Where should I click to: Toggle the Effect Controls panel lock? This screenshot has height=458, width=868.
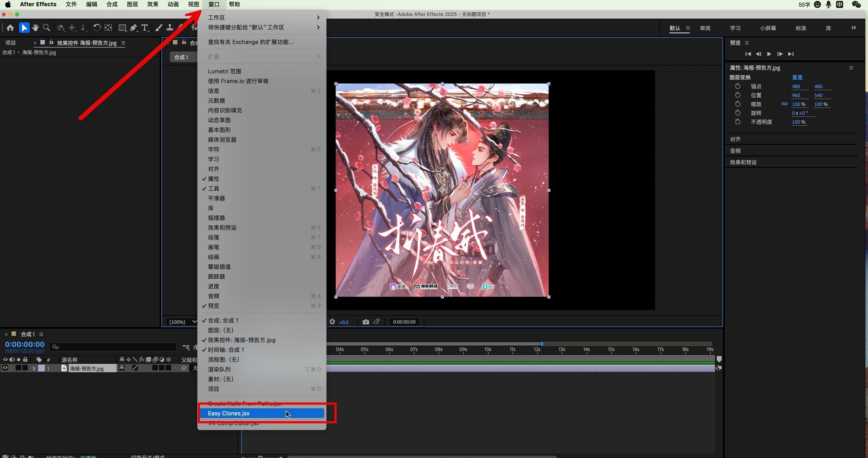(x=52, y=43)
